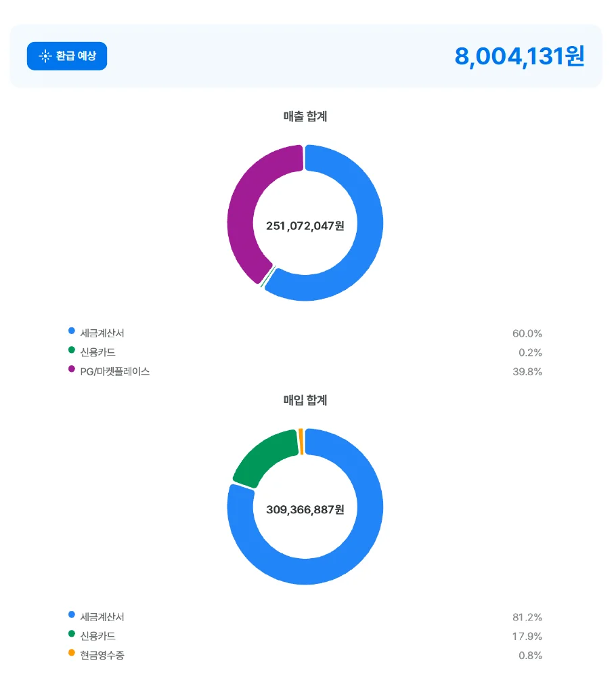Click the 309,366,887원 total inside the 매입 chart
616x676 pixels.
305,508
